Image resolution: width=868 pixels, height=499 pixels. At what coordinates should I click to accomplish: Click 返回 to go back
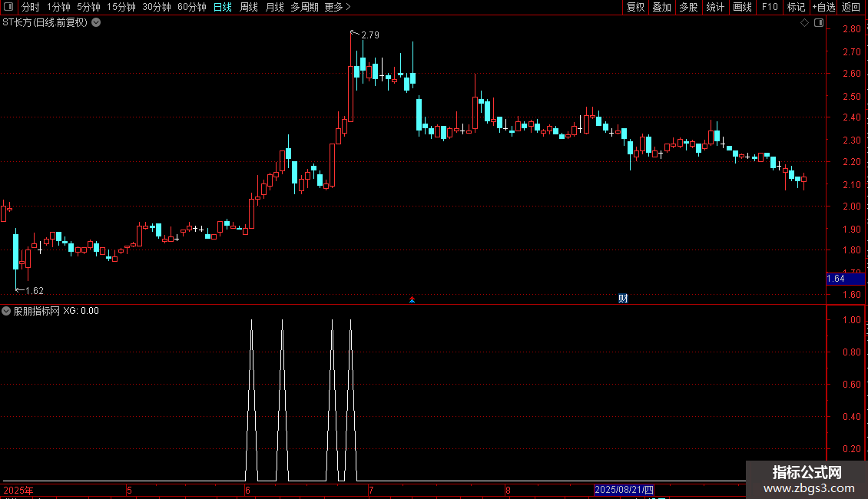click(x=851, y=7)
